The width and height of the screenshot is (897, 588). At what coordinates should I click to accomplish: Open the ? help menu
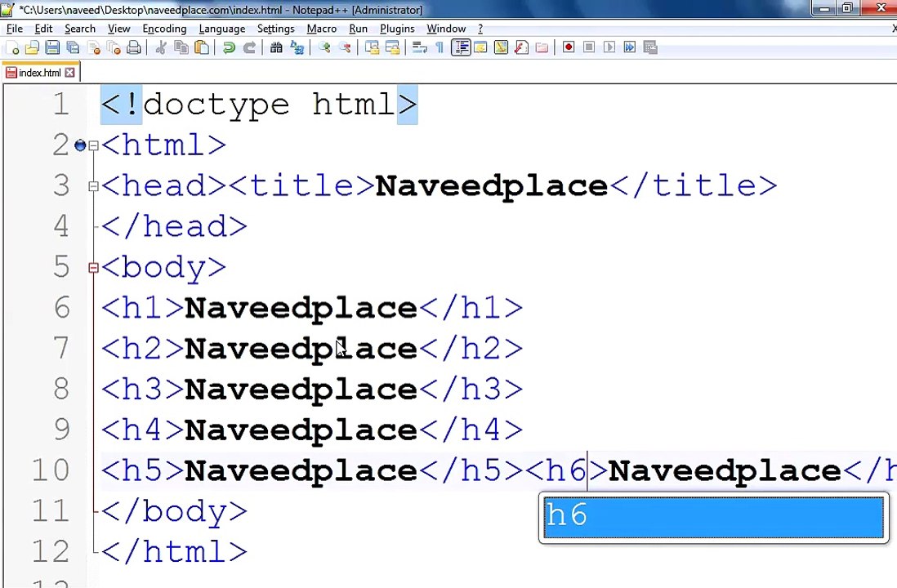pyautogui.click(x=480, y=29)
